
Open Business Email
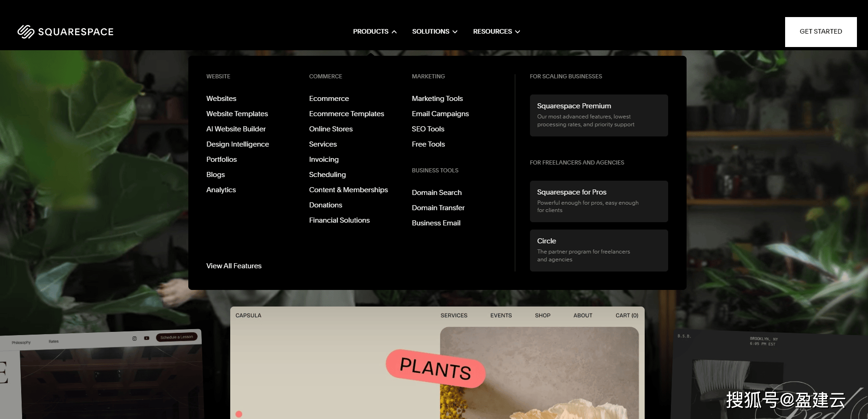pyautogui.click(x=437, y=223)
